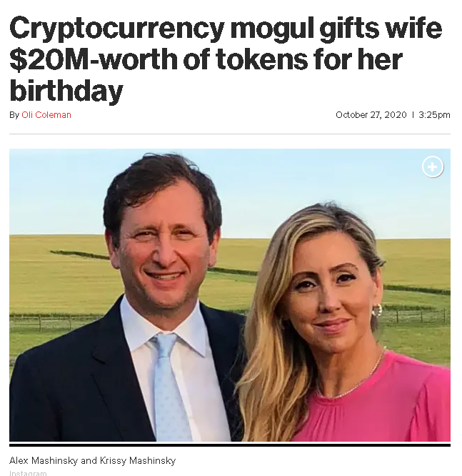Click the 3:25pm timestamp

coord(434,115)
